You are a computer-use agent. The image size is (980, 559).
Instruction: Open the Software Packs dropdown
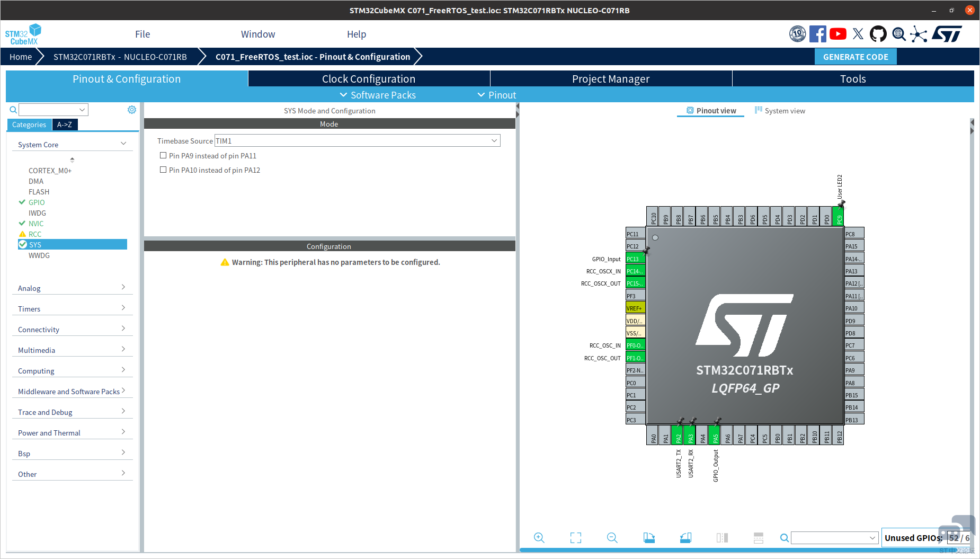pos(378,95)
